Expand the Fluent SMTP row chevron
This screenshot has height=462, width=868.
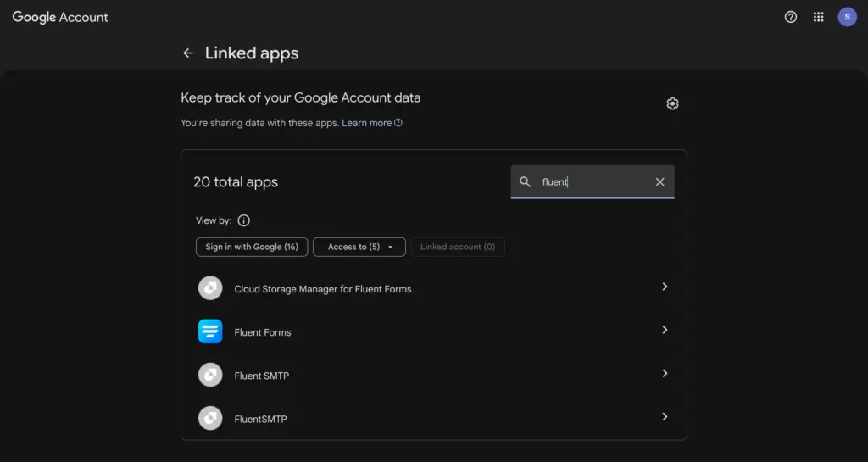point(665,374)
